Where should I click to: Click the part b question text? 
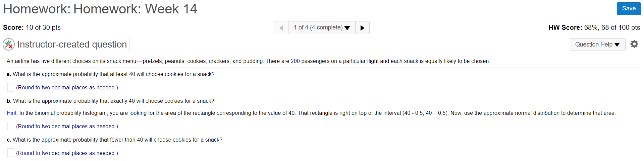point(110,101)
